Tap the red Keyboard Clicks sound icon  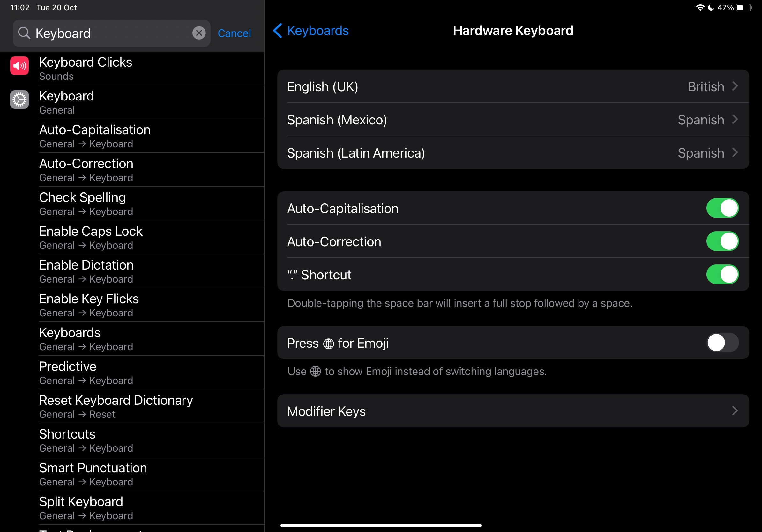tap(19, 65)
